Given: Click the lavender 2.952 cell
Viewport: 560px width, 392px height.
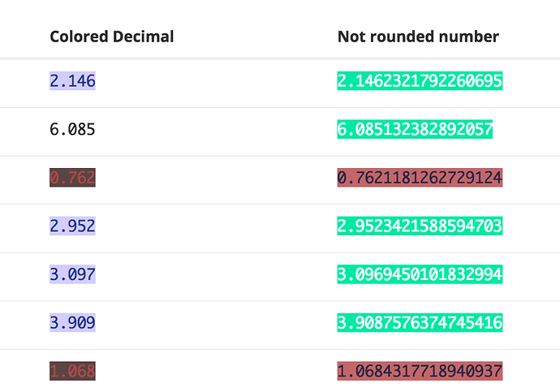Looking at the screenshot, I should tap(72, 226).
